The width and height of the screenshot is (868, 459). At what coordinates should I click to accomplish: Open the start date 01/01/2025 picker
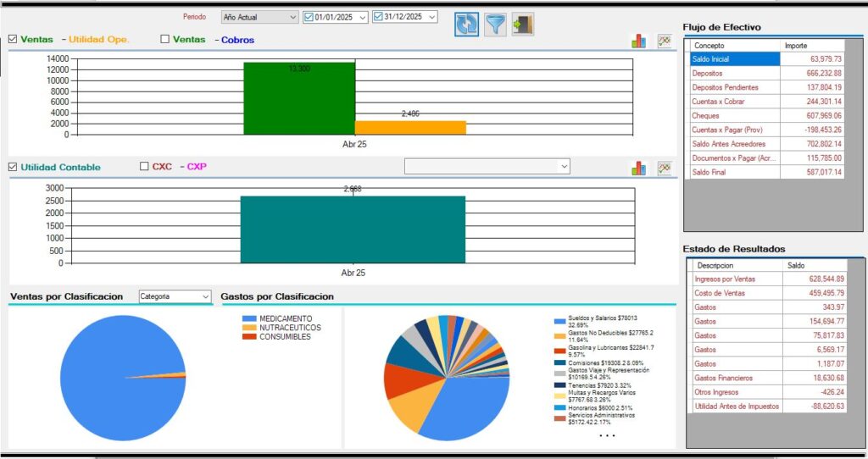pos(363,17)
